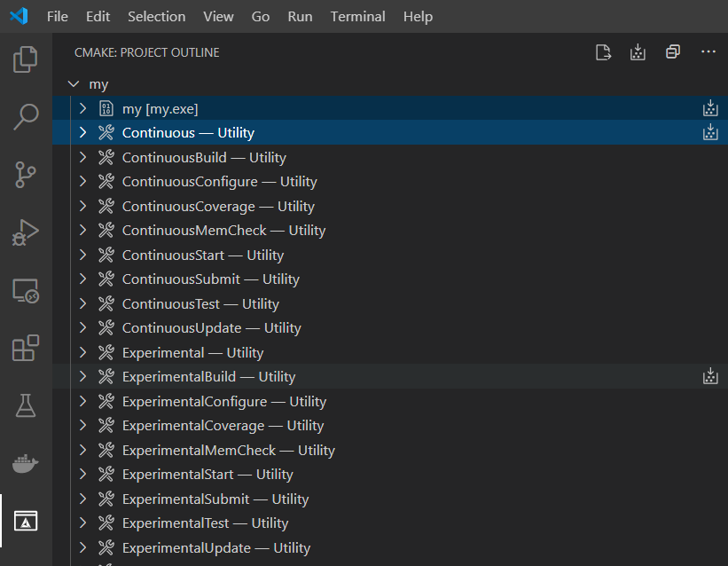The height and width of the screenshot is (566, 728).
Task: Open the Docker view
Action: (x=25, y=463)
